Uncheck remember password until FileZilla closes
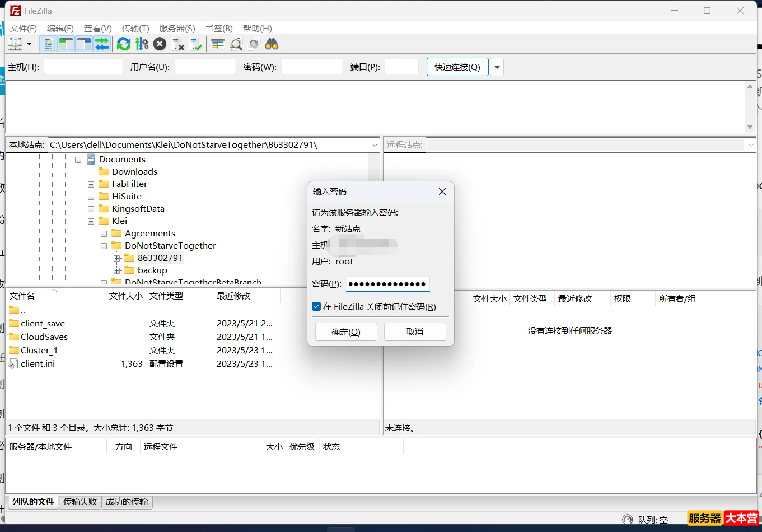 pyautogui.click(x=316, y=307)
